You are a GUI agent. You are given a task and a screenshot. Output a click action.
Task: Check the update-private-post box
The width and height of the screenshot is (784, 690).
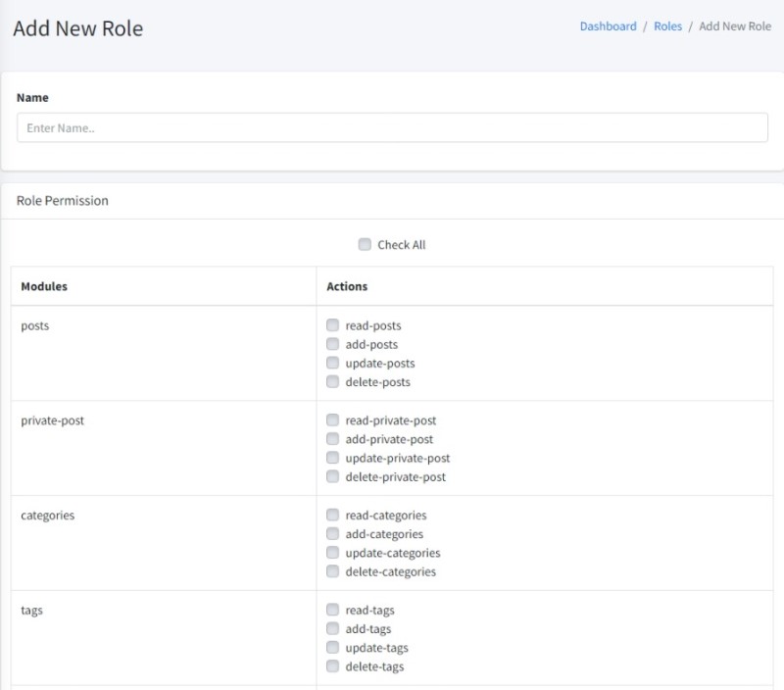[333, 458]
